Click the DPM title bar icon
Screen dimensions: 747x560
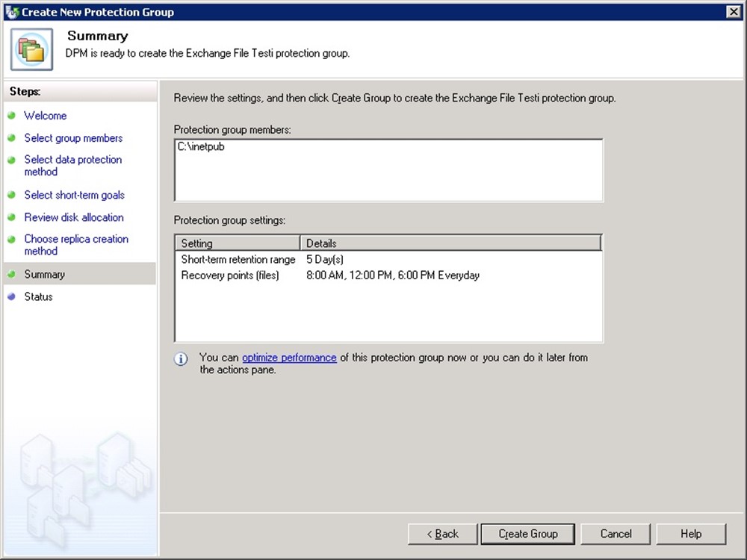coord(10,12)
